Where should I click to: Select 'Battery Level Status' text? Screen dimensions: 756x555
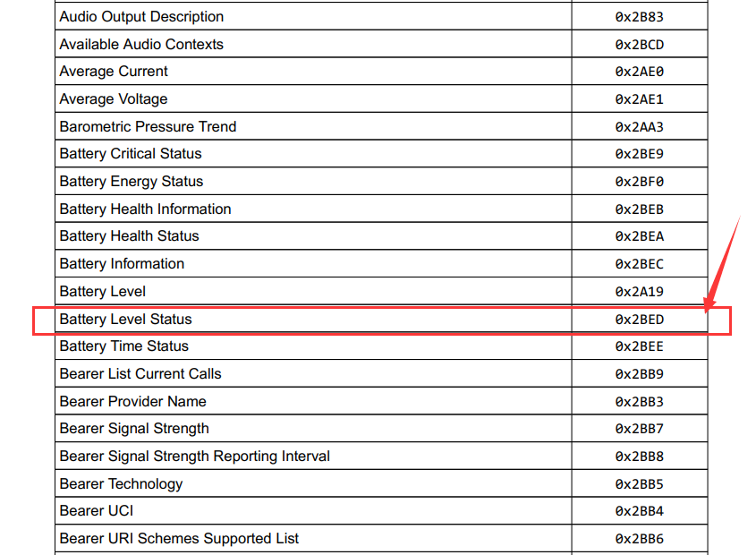tap(125, 319)
